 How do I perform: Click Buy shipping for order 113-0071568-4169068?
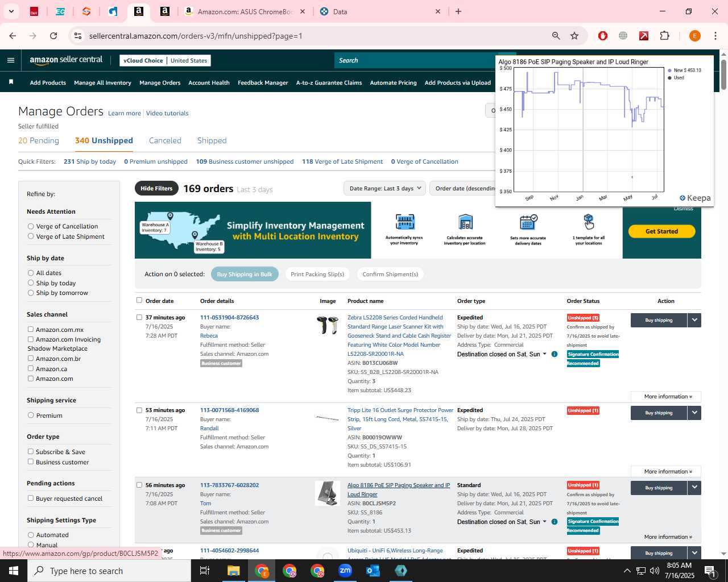coord(659,413)
